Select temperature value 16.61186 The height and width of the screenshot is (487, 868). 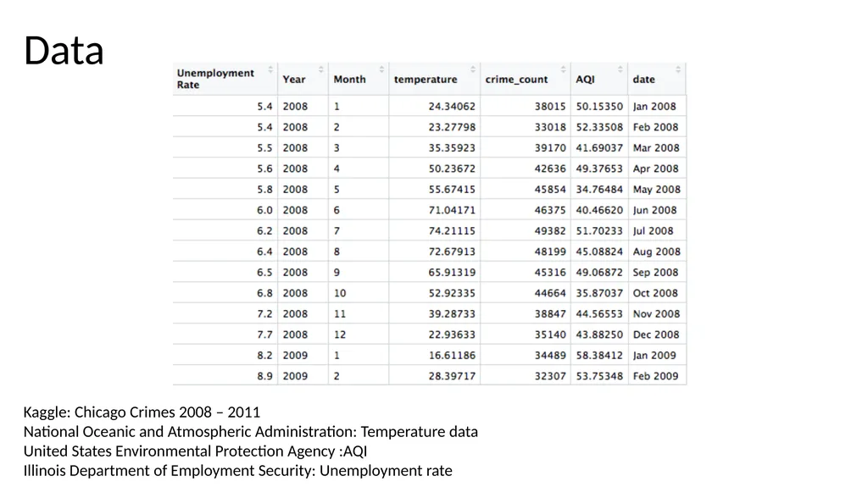point(452,355)
